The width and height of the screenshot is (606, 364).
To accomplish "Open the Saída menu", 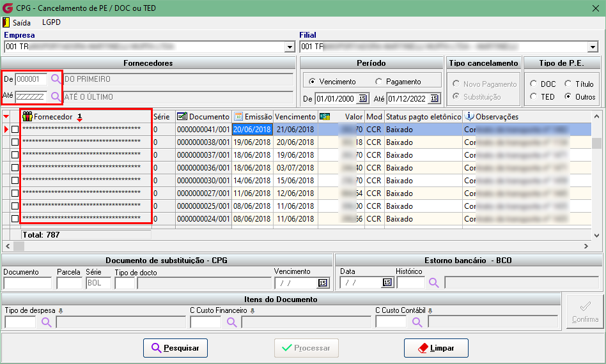I will click(21, 22).
